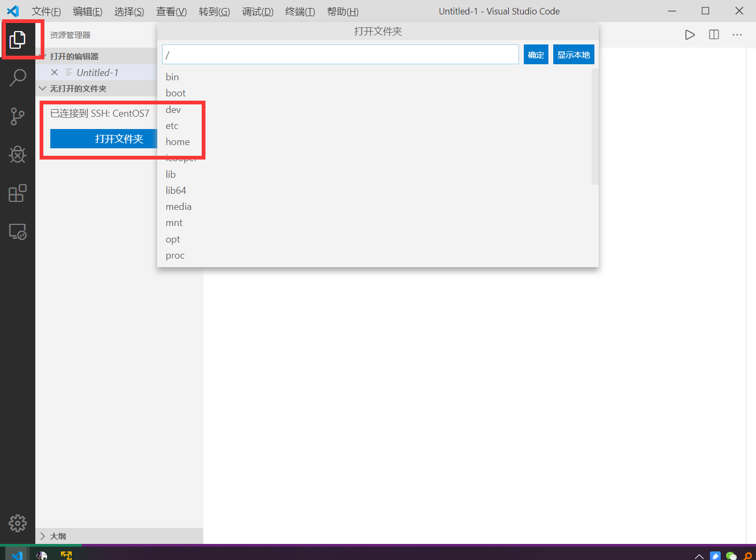Open Source Control view

click(x=18, y=116)
